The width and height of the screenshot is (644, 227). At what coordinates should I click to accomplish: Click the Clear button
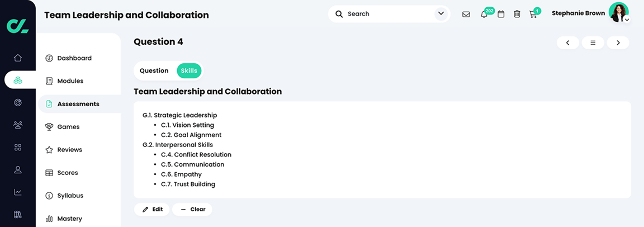[x=192, y=209]
